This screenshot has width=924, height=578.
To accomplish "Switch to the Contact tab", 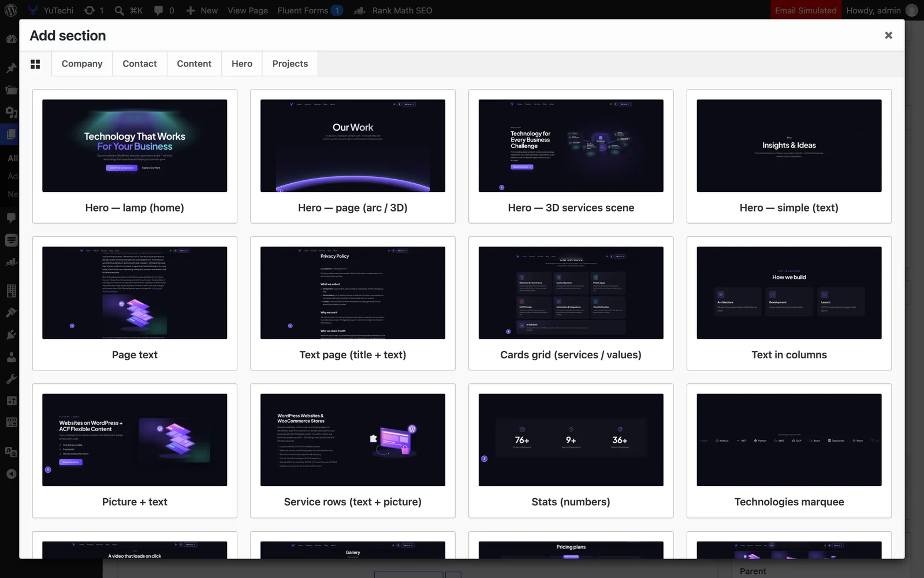I will pyautogui.click(x=140, y=64).
